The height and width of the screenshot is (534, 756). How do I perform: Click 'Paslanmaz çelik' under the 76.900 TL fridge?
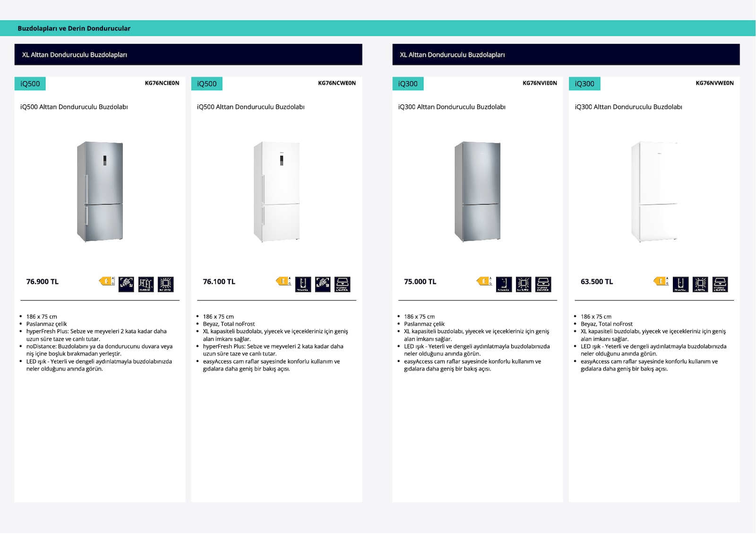[x=47, y=324]
